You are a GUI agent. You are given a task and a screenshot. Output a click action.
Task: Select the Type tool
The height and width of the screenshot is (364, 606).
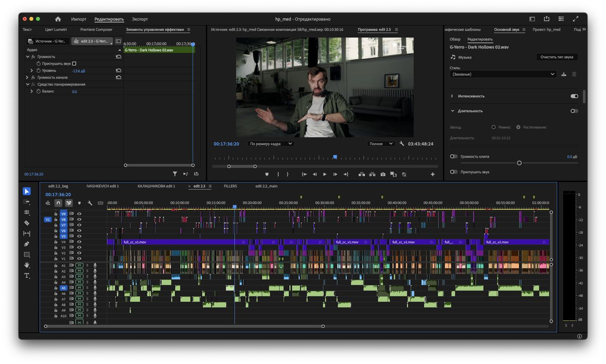(27, 275)
